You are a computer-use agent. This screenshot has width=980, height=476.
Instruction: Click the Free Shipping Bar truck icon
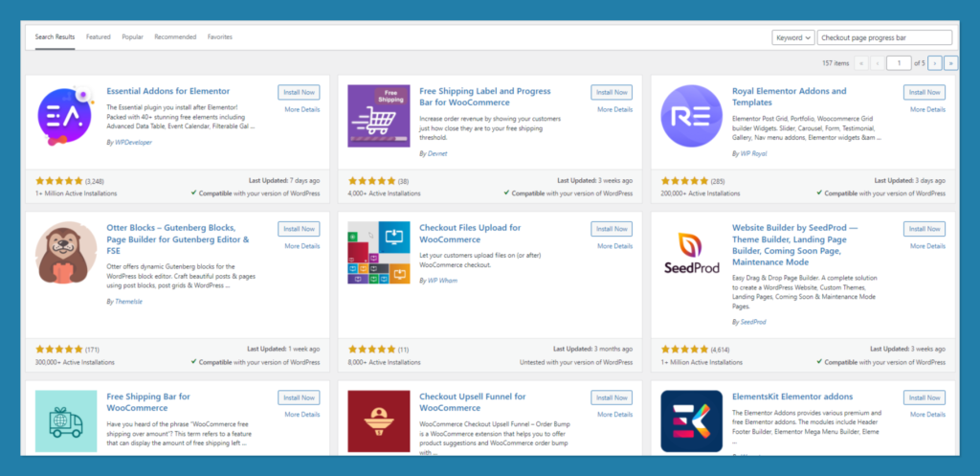click(x=66, y=421)
